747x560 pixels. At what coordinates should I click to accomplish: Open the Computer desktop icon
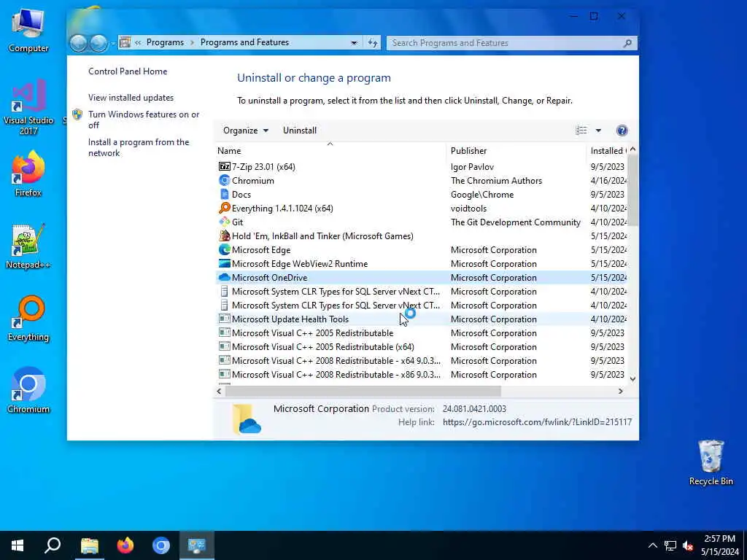pos(28,31)
